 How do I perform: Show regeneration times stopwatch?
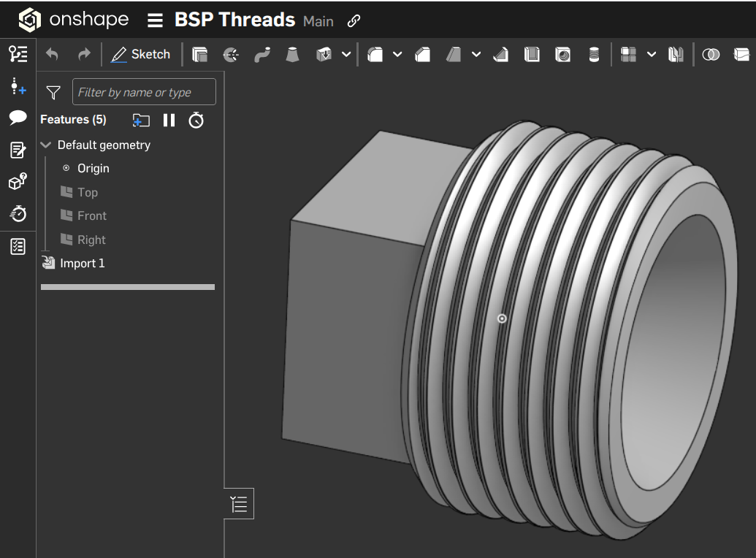[x=196, y=120]
